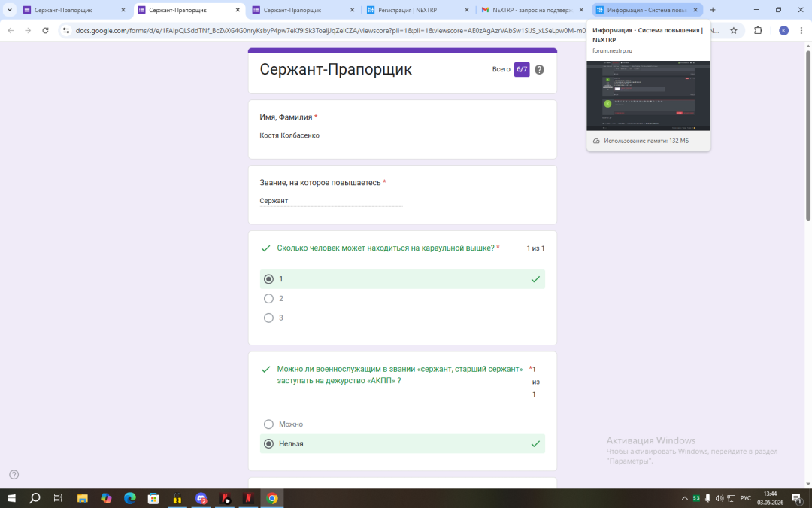Switch the РУС input language indicator
This screenshot has width=812, height=508.
[746, 498]
